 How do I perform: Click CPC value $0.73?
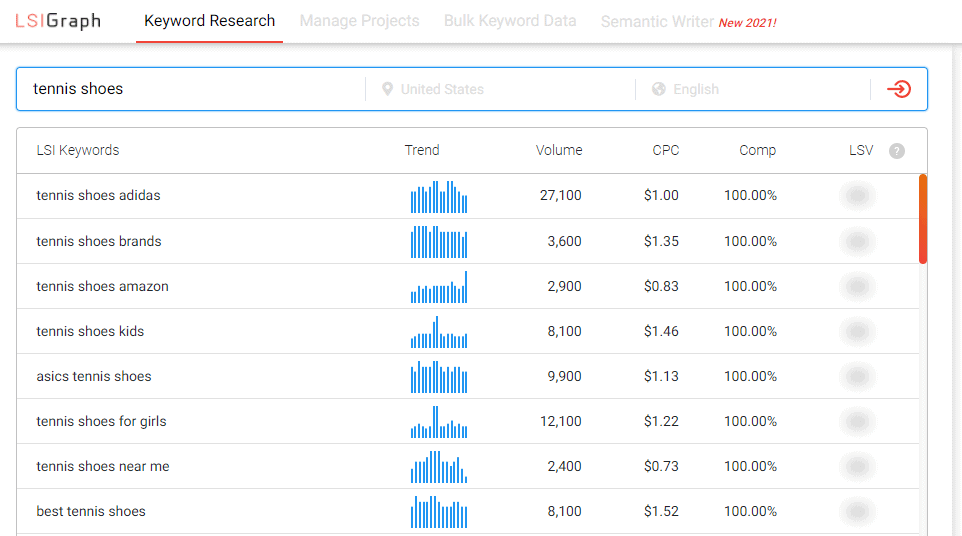[661, 466]
